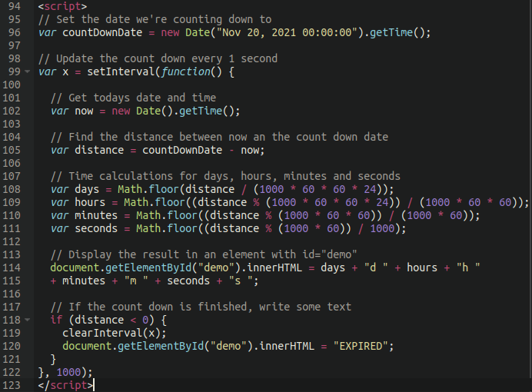Collapse the if-block fold arrow on line 118
Image resolution: width=532 pixels, height=392 pixels.
28,320
